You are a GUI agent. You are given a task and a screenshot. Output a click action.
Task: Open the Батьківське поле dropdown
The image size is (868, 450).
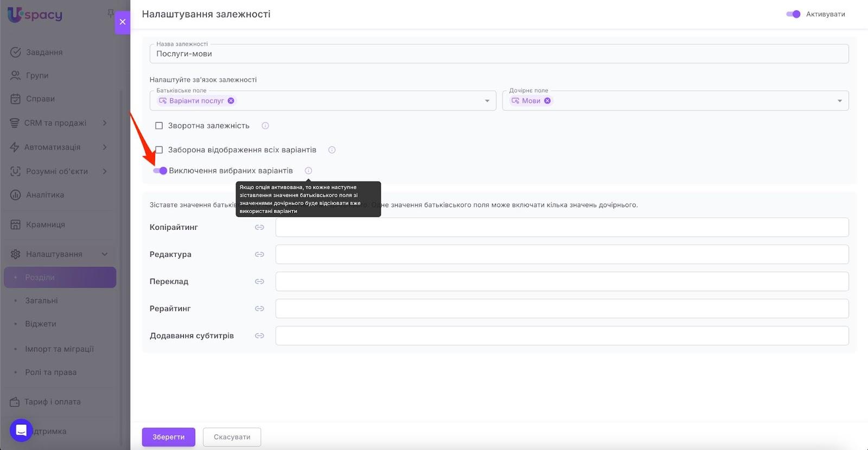(x=487, y=101)
